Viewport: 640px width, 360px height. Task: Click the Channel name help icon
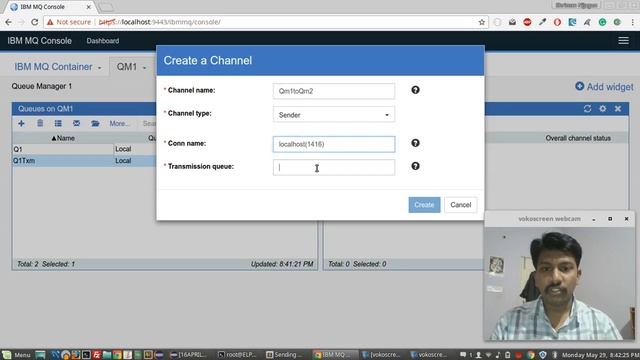point(415,90)
